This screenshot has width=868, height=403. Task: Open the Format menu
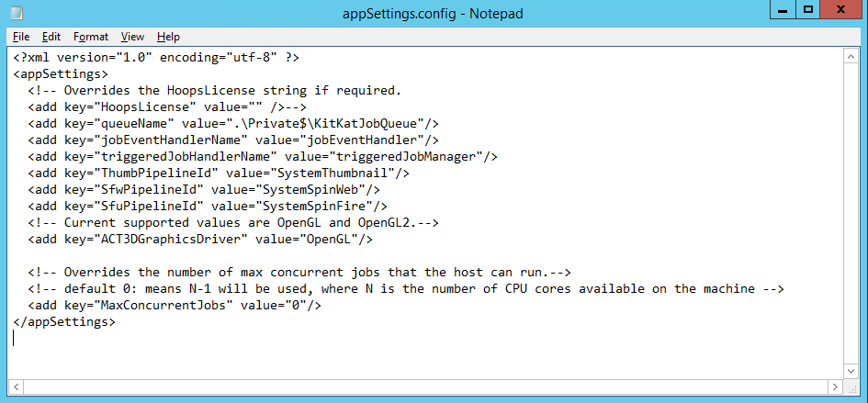[x=91, y=37]
